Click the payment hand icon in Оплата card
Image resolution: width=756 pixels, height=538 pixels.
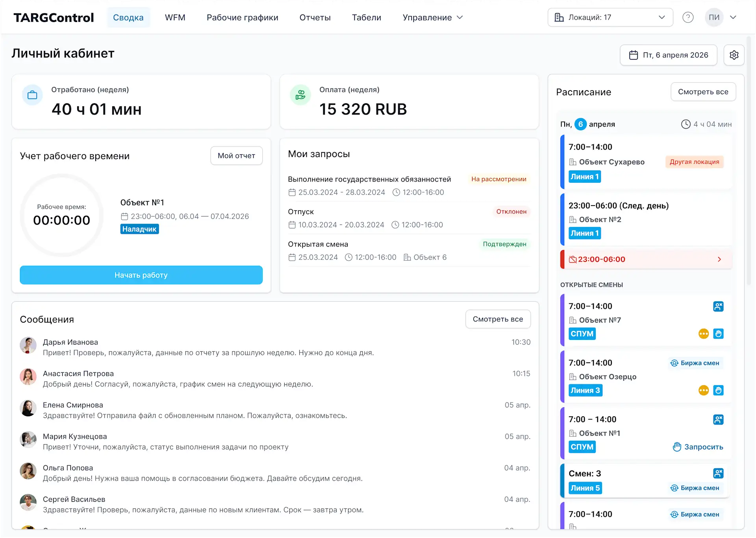click(x=300, y=95)
